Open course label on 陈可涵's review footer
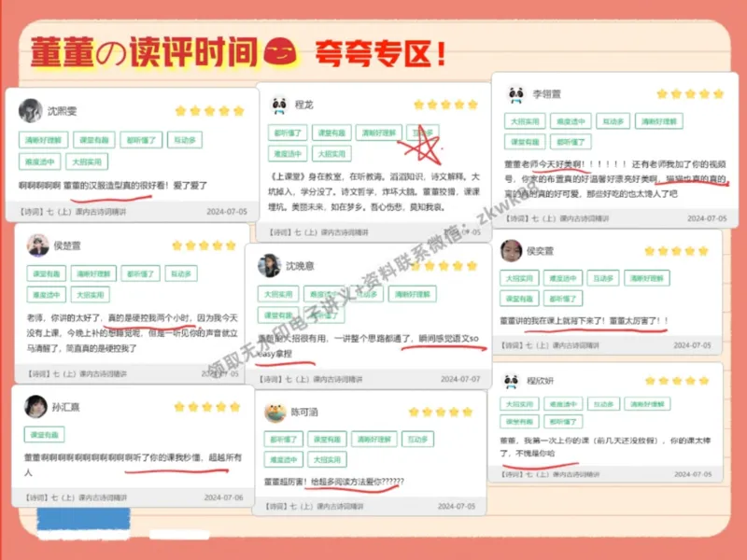The width and height of the screenshot is (747, 560). 314,506
